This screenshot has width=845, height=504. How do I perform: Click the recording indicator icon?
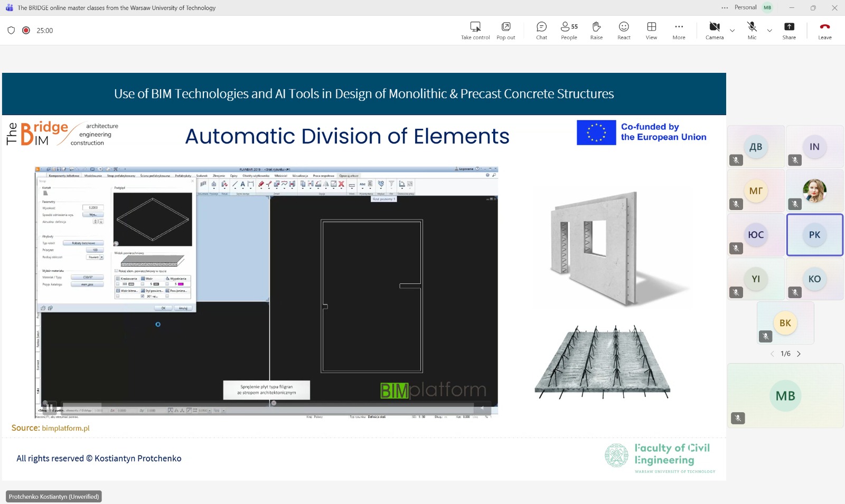click(x=26, y=31)
